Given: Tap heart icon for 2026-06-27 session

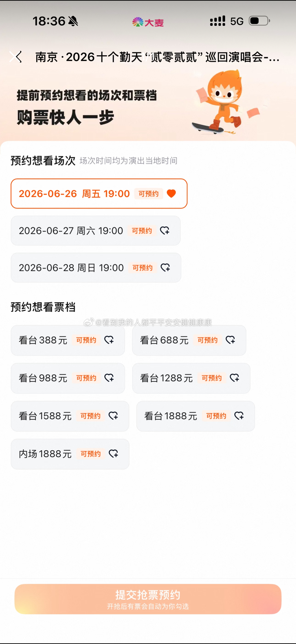Looking at the screenshot, I should click(165, 231).
